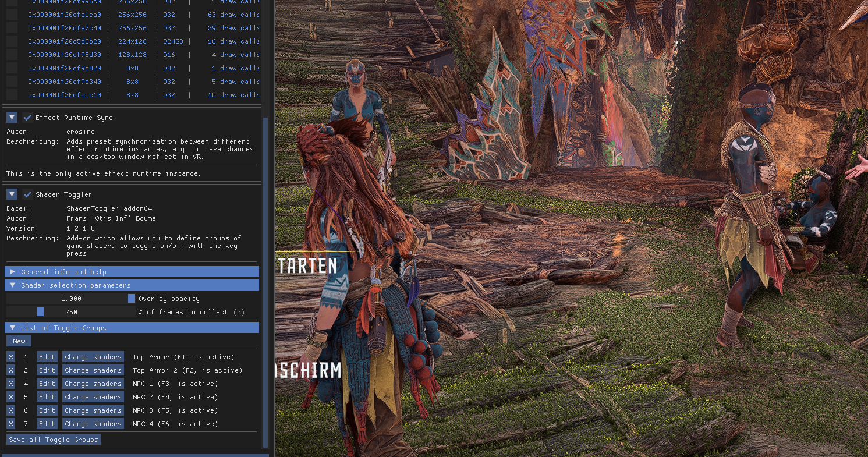The image size is (868, 457).
Task: Collapse the Shader Toggler section arrow
Action: click(12, 194)
